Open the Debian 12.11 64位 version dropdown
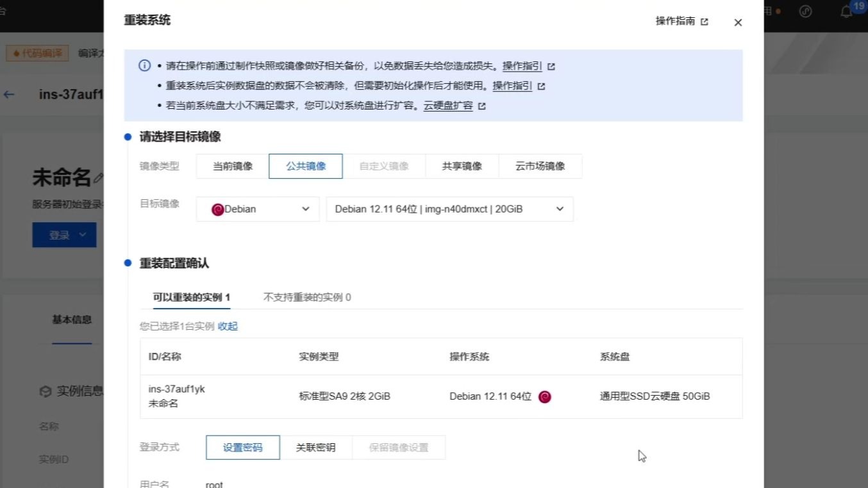The image size is (868, 488). [x=449, y=209]
